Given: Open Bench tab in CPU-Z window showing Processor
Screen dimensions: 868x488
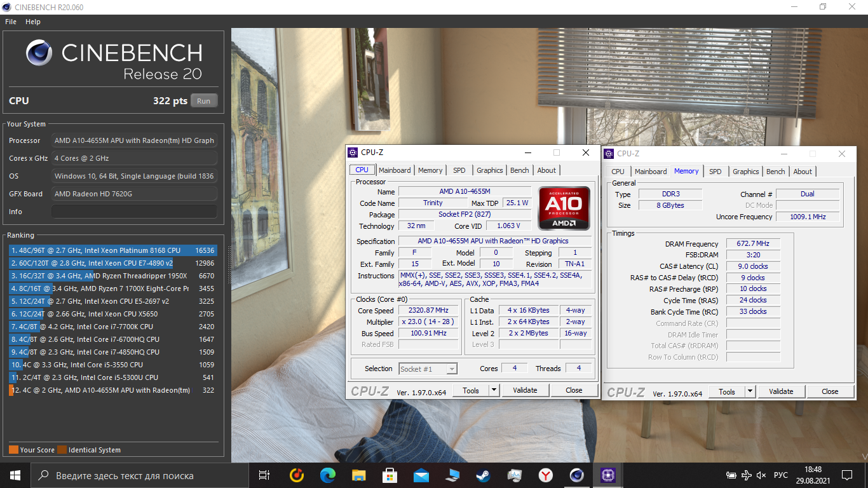Looking at the screenshot, I should pyautogui.click(x=519, y=170).
